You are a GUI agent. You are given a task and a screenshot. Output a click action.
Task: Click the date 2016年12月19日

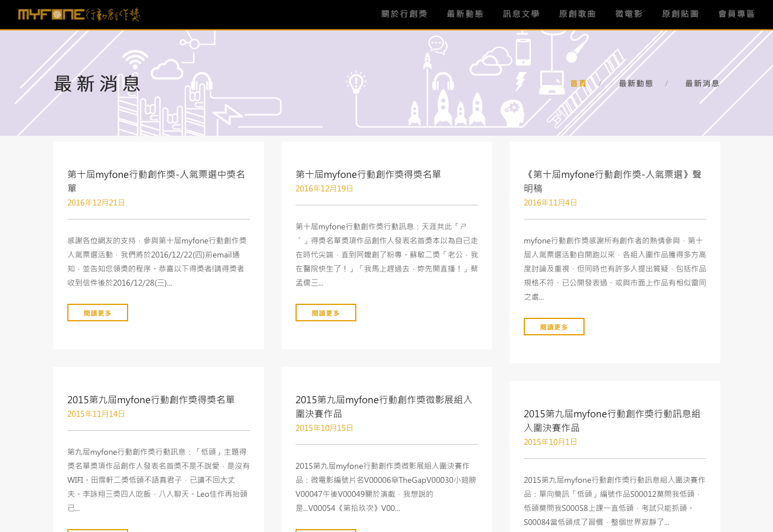[x=324, y=188]
